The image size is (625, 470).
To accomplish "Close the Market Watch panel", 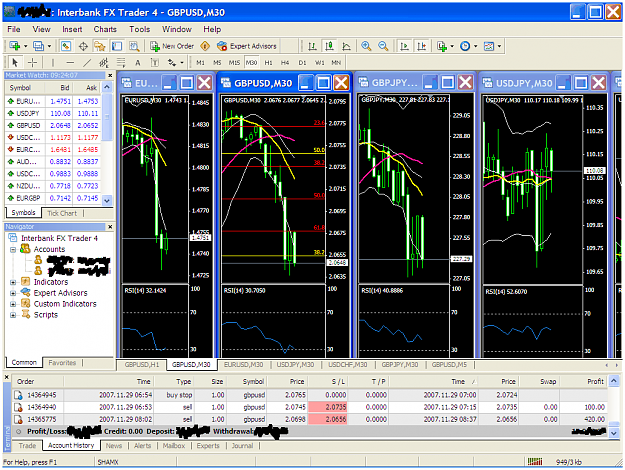I will point(110,75).
